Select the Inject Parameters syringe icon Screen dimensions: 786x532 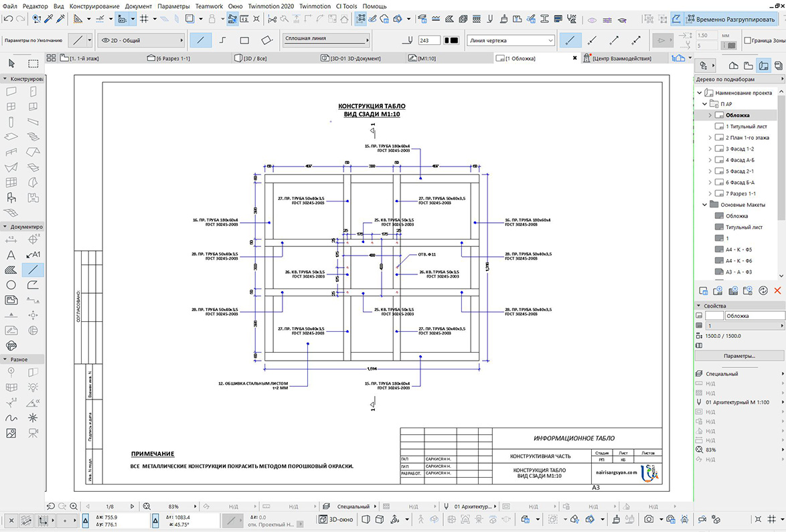click(x=61, y=19)
